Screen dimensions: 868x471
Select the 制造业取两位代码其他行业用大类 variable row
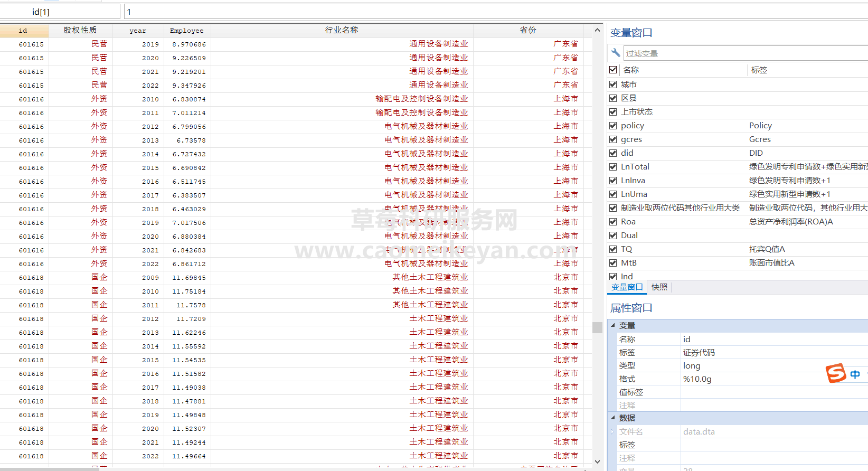[738, 208]
